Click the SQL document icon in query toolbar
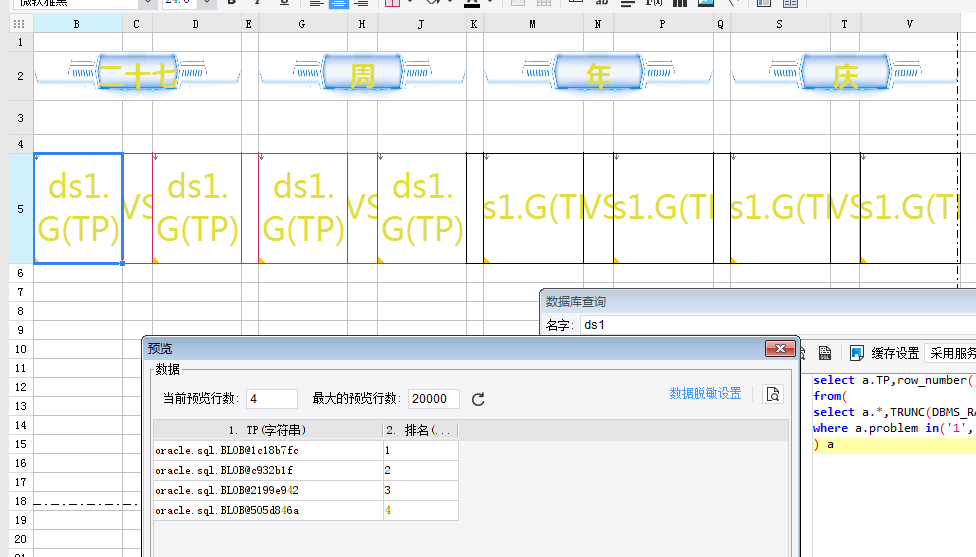 [825, 353]
